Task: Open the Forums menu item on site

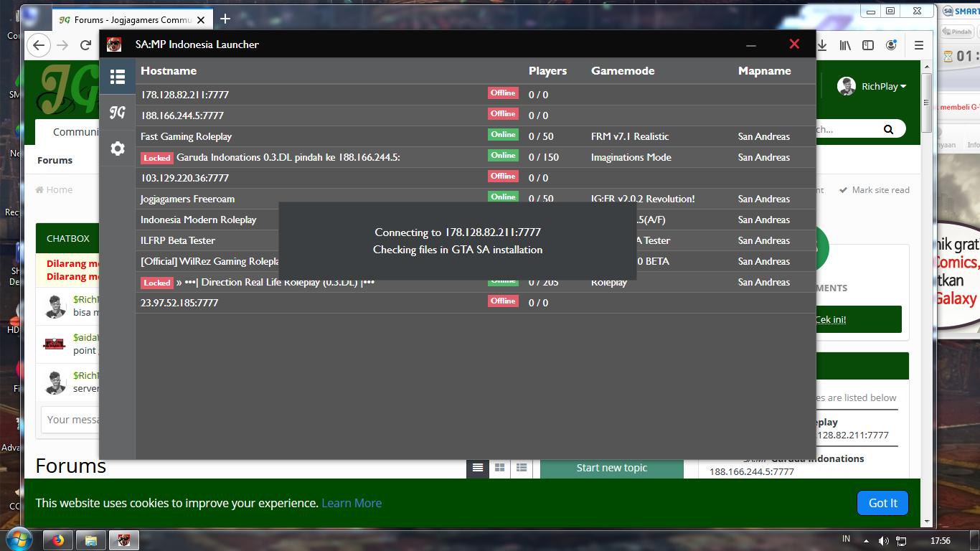Action: coord(55,160)
